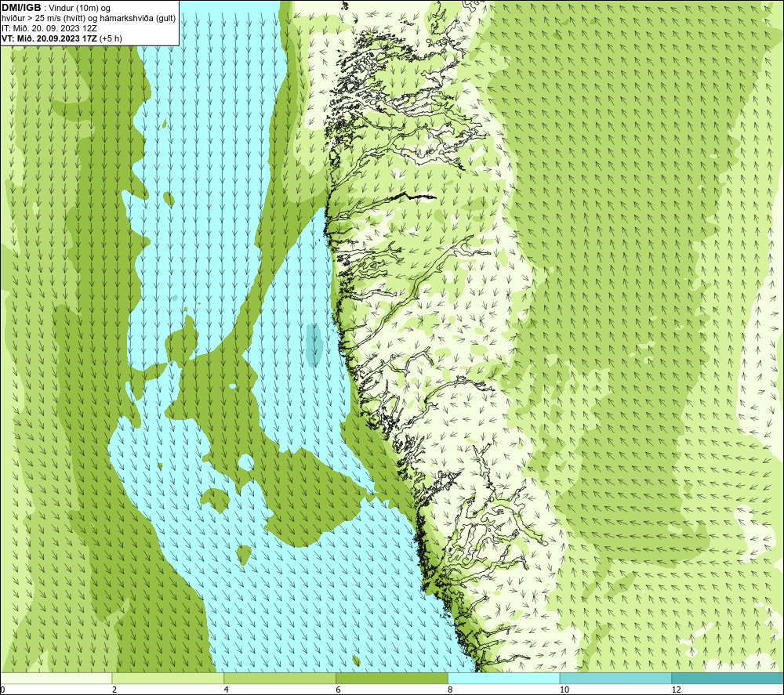
Task: Click the 0–2 m/s pale color bar segment
Action: pos(56,678)
